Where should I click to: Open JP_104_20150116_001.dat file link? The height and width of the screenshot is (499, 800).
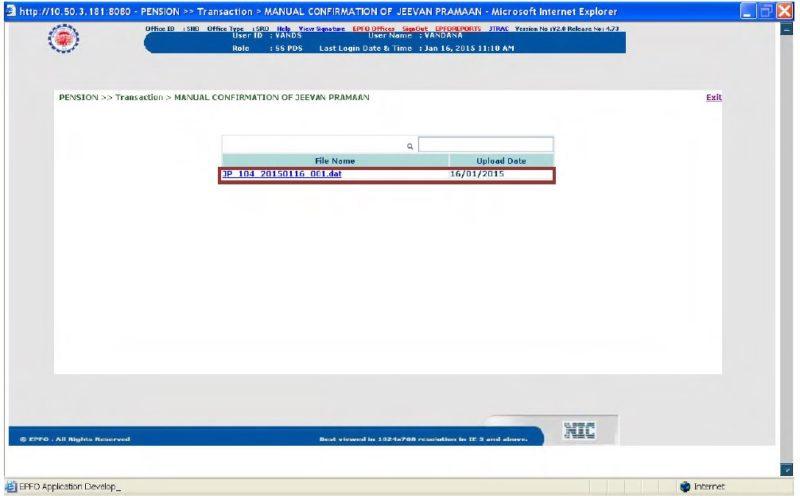point(281,175)
